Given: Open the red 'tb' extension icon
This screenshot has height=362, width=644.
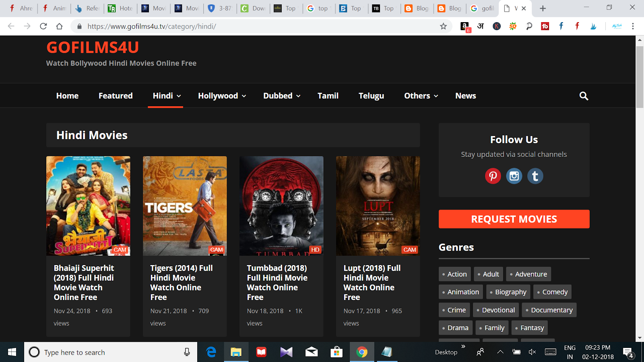Looking at the screenshot, I should (545, 26).
